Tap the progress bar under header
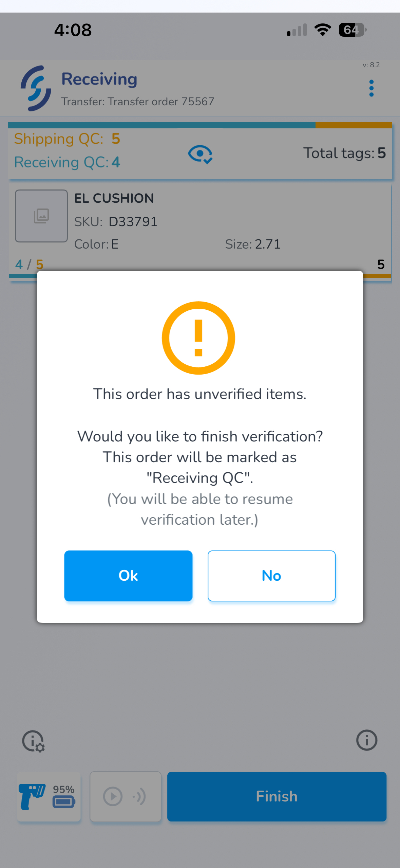 coord(200,125)
